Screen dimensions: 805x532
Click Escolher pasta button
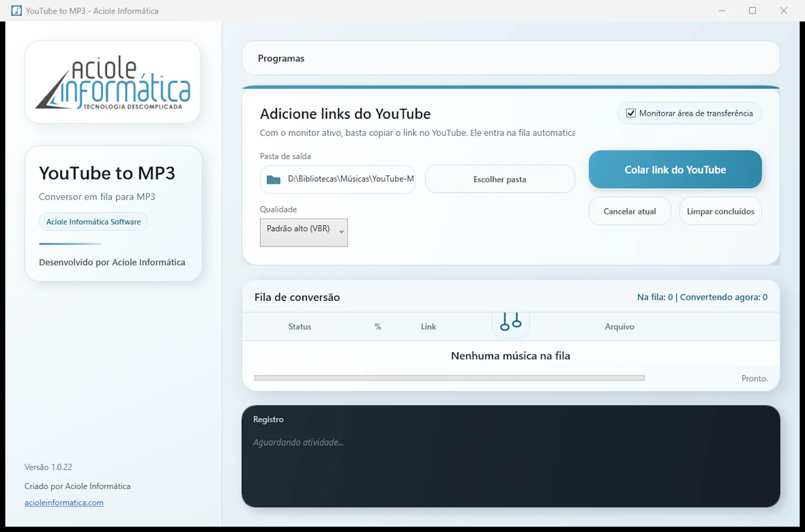click(x=500, y=179)
